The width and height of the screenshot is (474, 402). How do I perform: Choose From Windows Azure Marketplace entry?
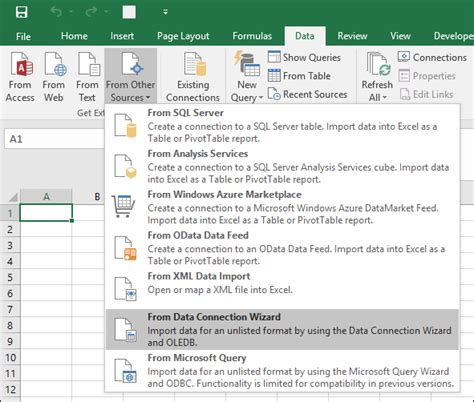(x=282, y=207)
